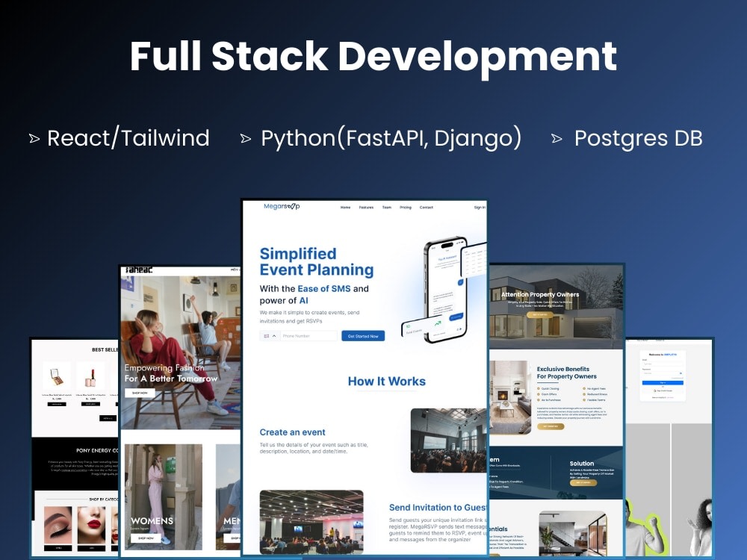Open the Pricing nav link on Megarsvp
Screen dimensions: 747x560
(406, 208)
